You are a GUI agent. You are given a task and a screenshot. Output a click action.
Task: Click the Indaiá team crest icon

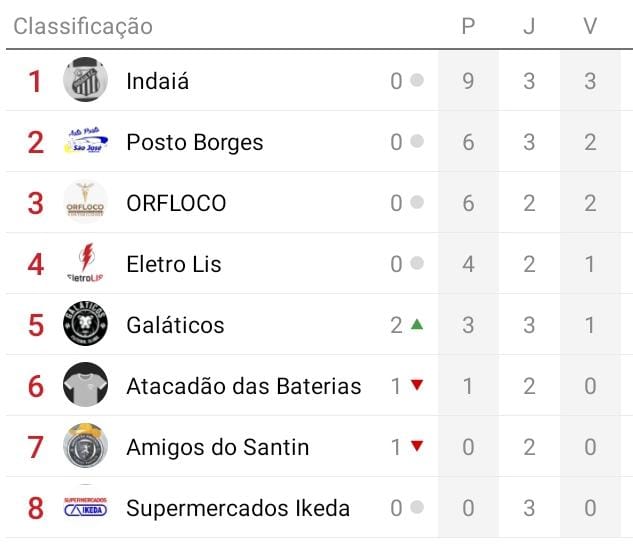click(85, 81)
